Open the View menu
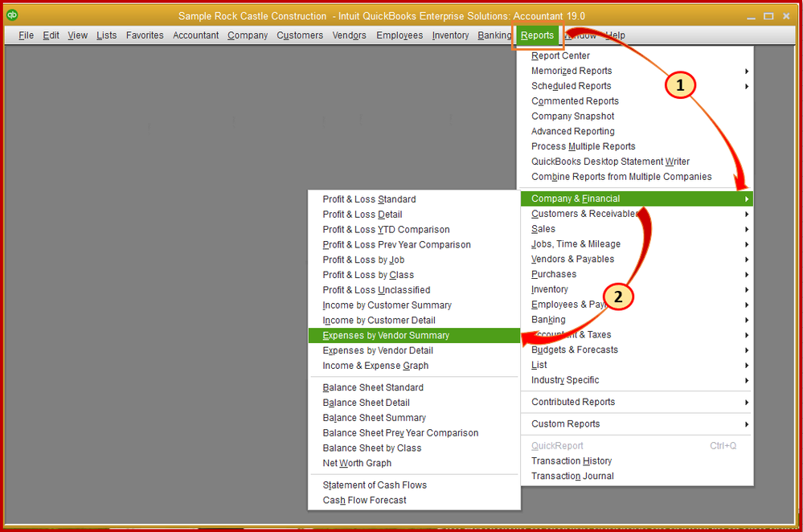Screen dimensions: 803x532 pos(77,35)
